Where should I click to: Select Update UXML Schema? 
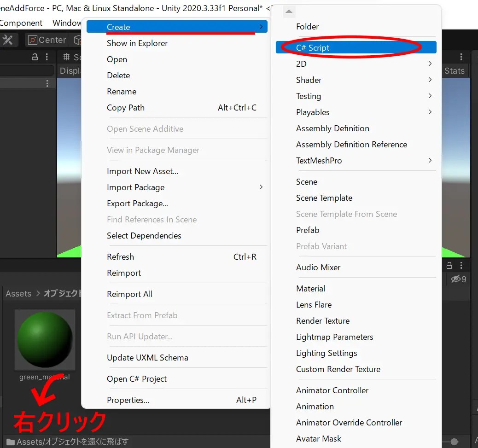(177, 358)
